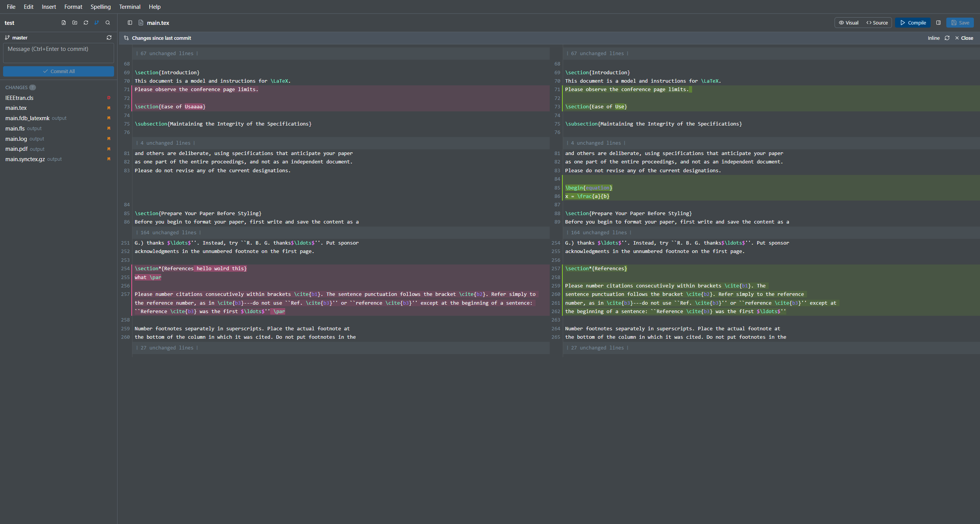Viewport: 980px width, 524px height.
Task: Open the Help menu
Action: coord(155,7)
